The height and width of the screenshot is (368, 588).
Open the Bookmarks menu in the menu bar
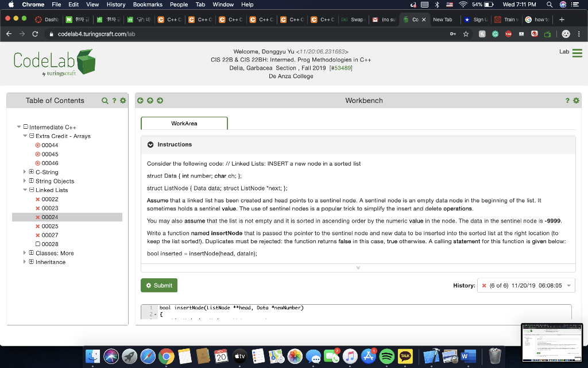pyautogui.click(x=148, y=5)
